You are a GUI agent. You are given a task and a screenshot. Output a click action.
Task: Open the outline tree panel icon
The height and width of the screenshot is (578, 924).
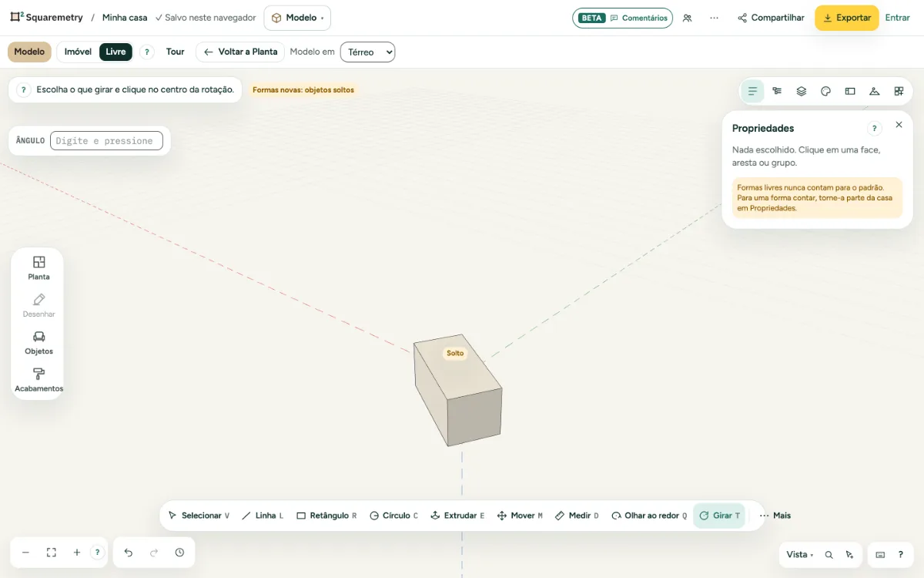click(777, 91)
